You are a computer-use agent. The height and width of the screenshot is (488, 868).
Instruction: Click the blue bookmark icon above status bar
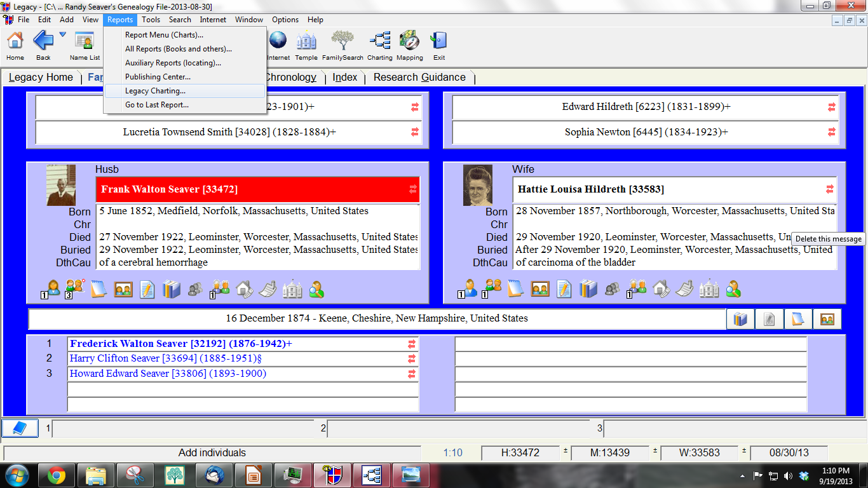pyautogui.click(x=20, y=428)
